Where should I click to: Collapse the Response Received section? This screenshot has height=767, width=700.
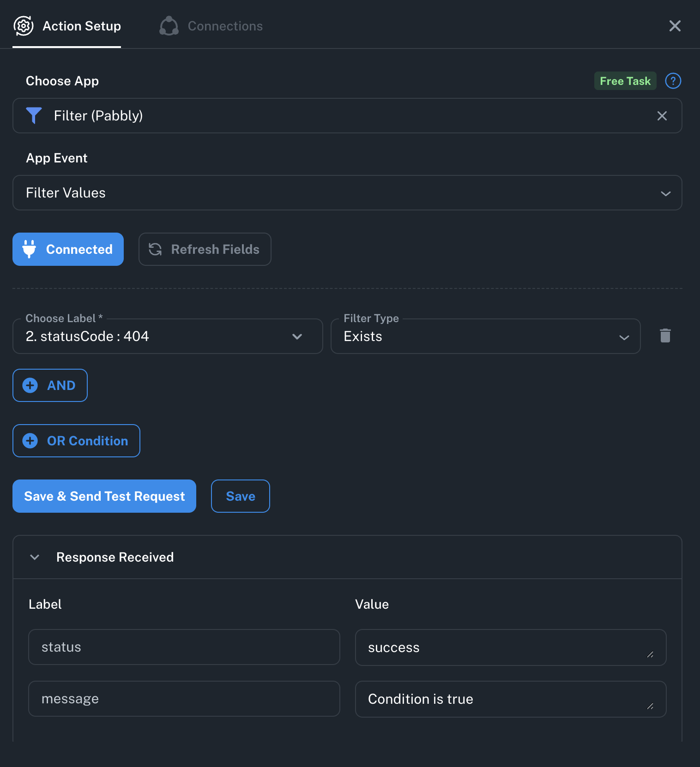(35, 557)
